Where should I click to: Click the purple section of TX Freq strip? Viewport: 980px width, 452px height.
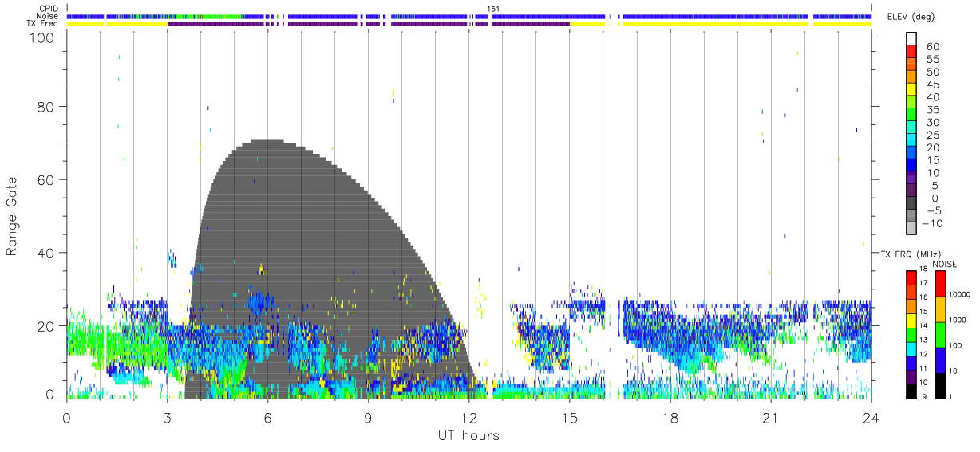367,24
